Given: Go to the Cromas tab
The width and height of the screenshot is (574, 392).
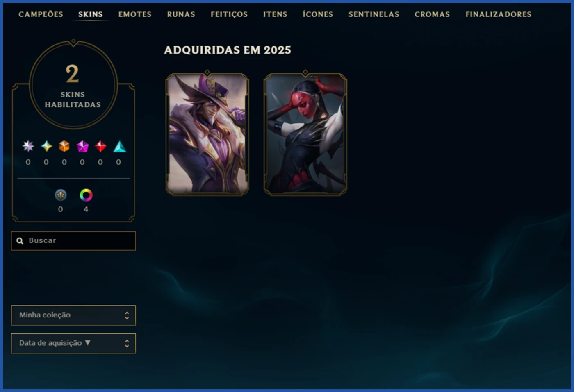Looking at the screenshot, I should pyautogui.click(x=432, y=14).
